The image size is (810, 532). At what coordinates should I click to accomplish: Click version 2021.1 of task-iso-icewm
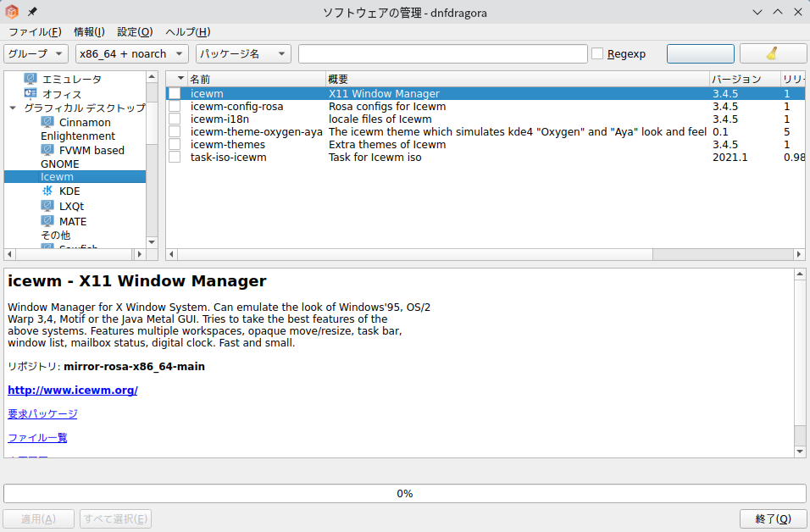[730, 157]
